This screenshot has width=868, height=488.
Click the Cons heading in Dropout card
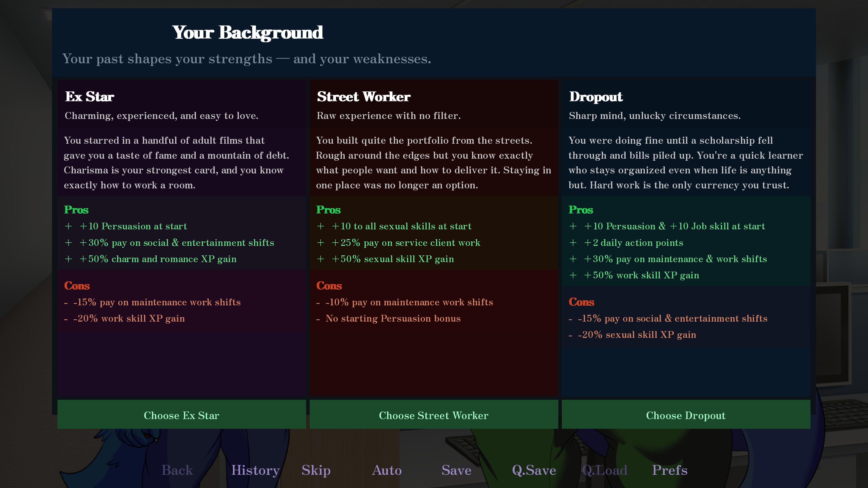tap(581, 302)
